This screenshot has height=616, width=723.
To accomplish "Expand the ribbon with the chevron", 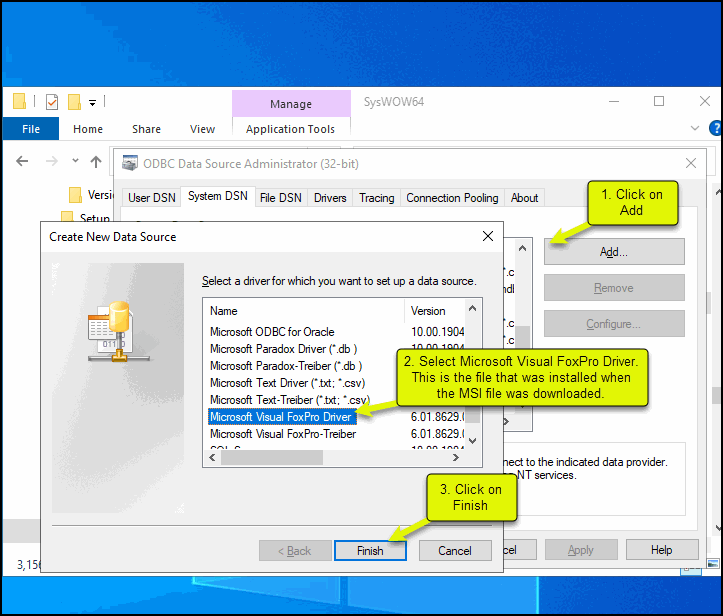I will click(x=695, y=128).
